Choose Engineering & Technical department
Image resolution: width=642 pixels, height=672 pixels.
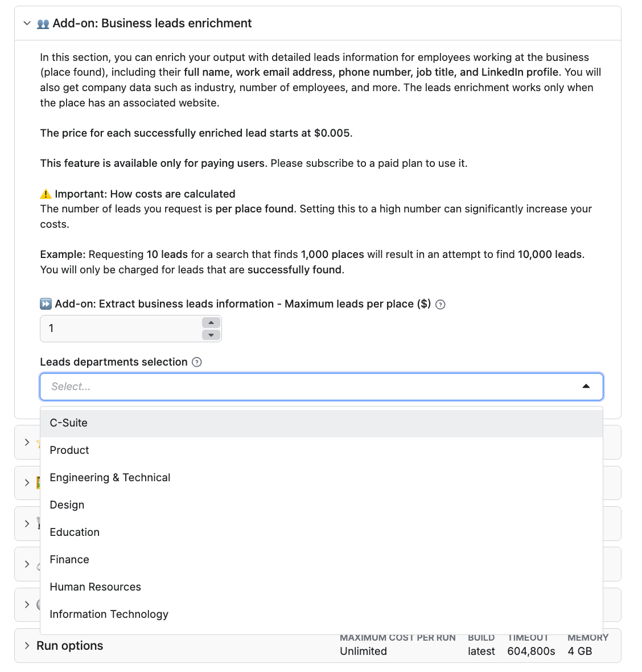tap(110, 477)
